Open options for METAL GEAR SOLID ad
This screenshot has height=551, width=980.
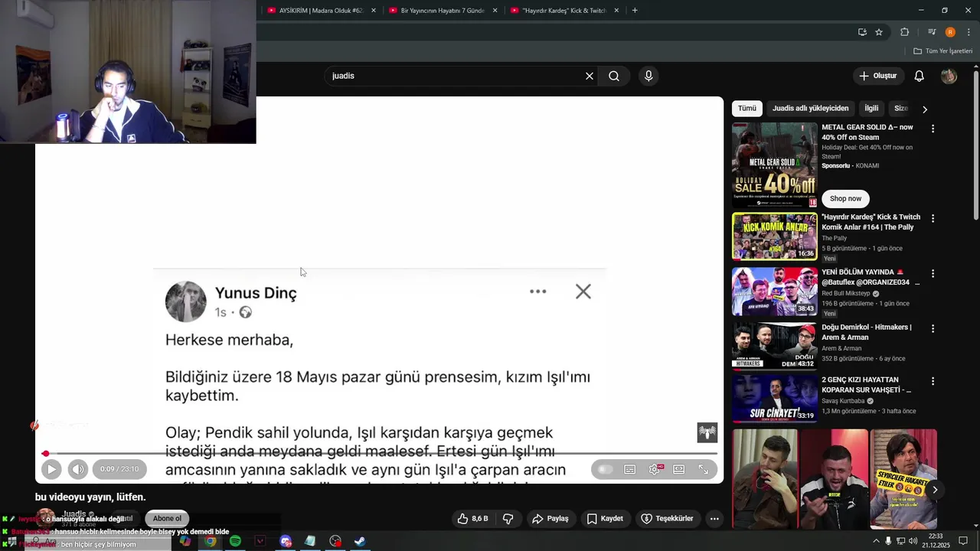933,129
